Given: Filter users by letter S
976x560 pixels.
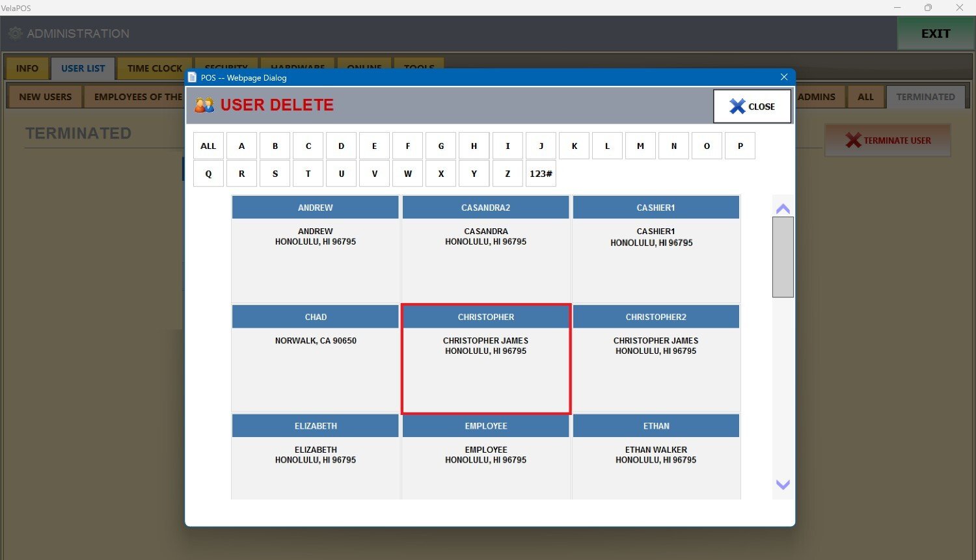Looking at the screenshot, I should (275, 174).
